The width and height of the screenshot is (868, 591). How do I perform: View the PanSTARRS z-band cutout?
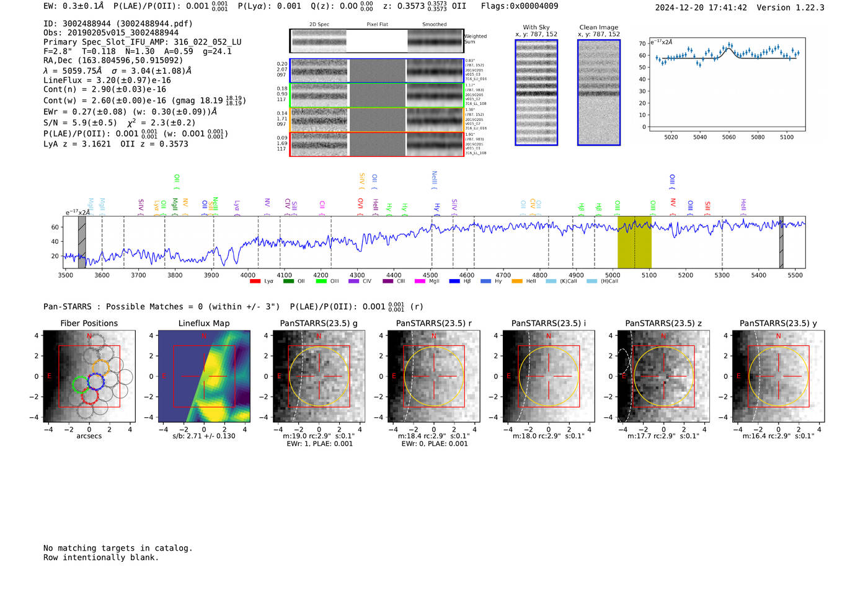[663, 376]
